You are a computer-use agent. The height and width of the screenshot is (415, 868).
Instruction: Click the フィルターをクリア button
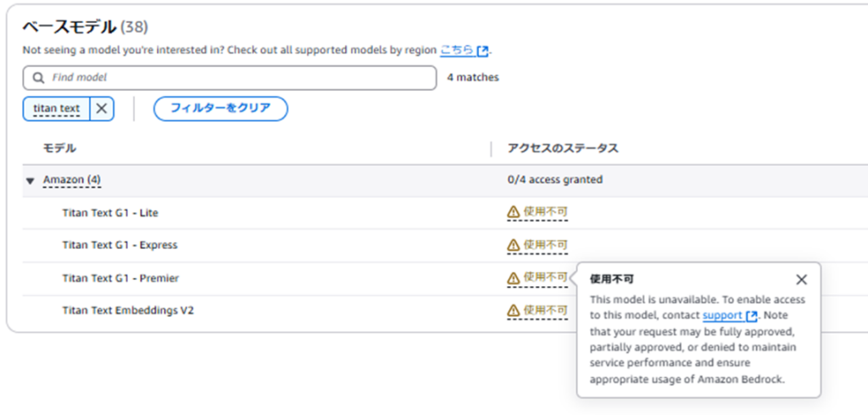pyautogui.click(x=220, y=108)
